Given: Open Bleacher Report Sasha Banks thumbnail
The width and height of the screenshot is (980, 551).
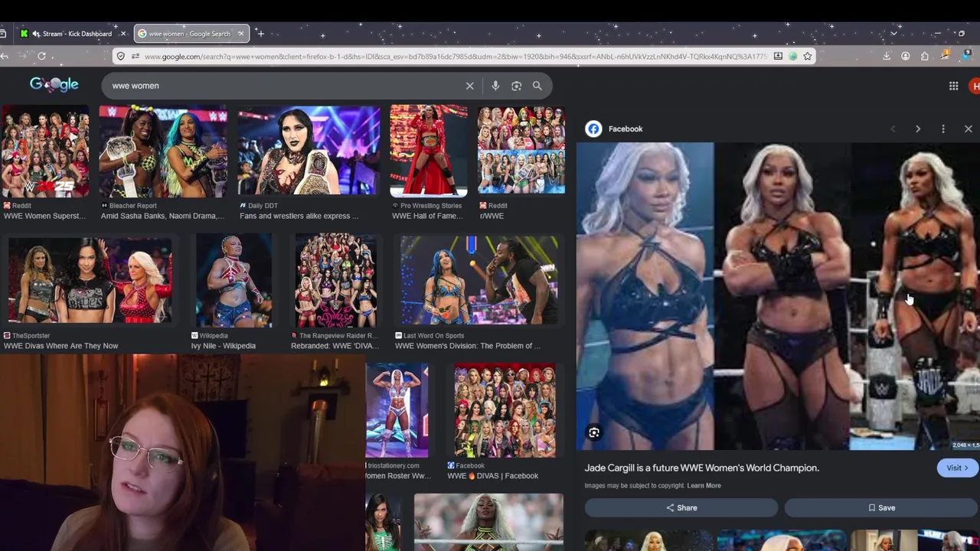Looking at the screenshot, I should click(x=163, y=152).
